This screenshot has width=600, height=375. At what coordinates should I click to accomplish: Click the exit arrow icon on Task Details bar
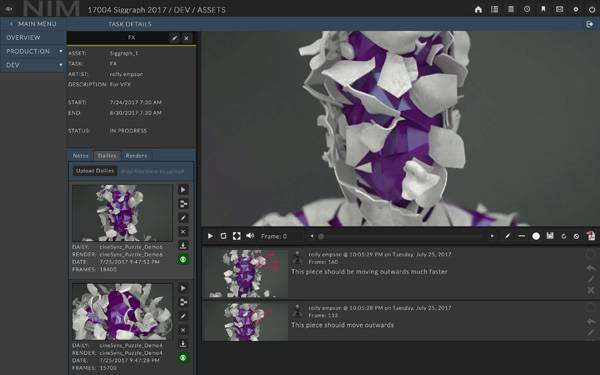pos(589,24)
